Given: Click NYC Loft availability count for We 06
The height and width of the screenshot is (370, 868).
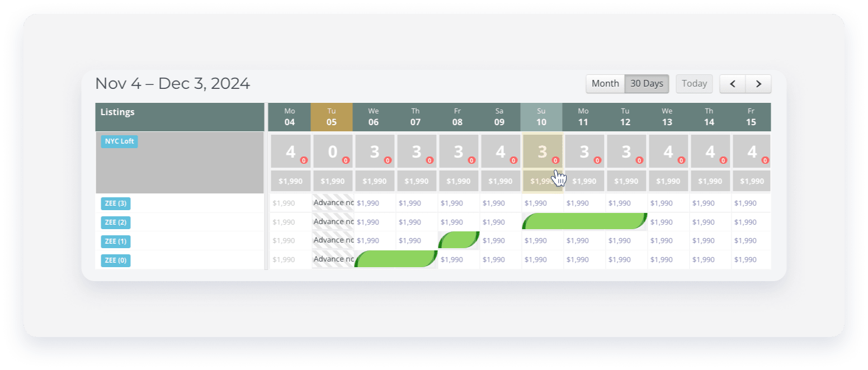Looking at the screenshot, I should (x=375, y=151).
